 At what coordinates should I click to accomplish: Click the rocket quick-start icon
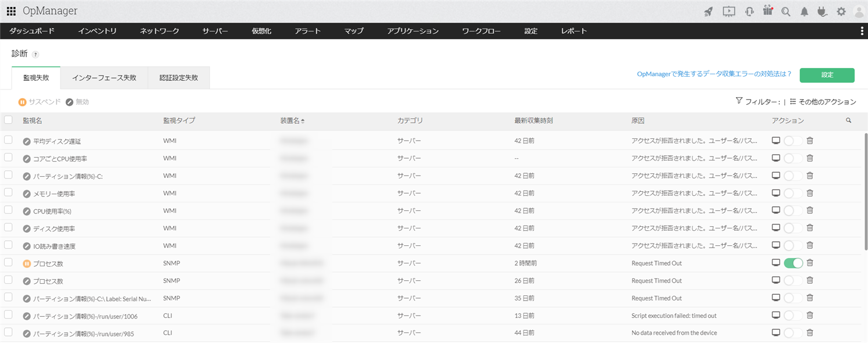[708, 12]
